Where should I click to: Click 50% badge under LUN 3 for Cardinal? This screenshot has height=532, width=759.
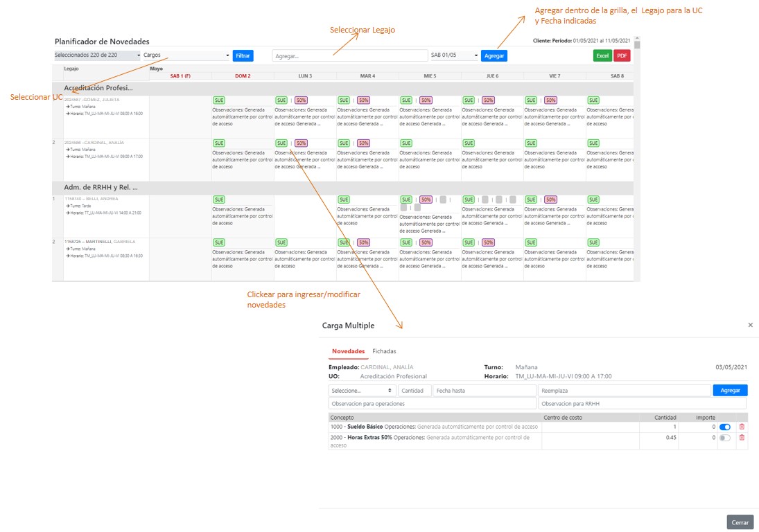[301, 143]
